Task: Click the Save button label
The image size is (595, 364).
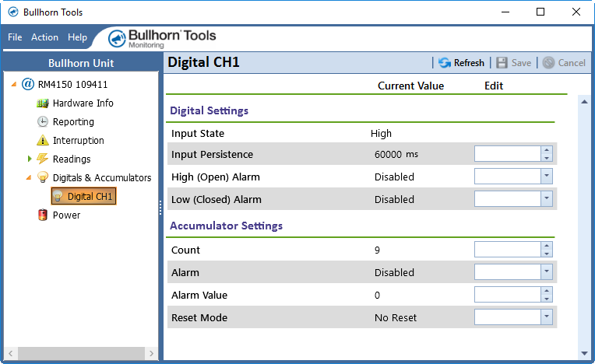Action: click(521, 62)
